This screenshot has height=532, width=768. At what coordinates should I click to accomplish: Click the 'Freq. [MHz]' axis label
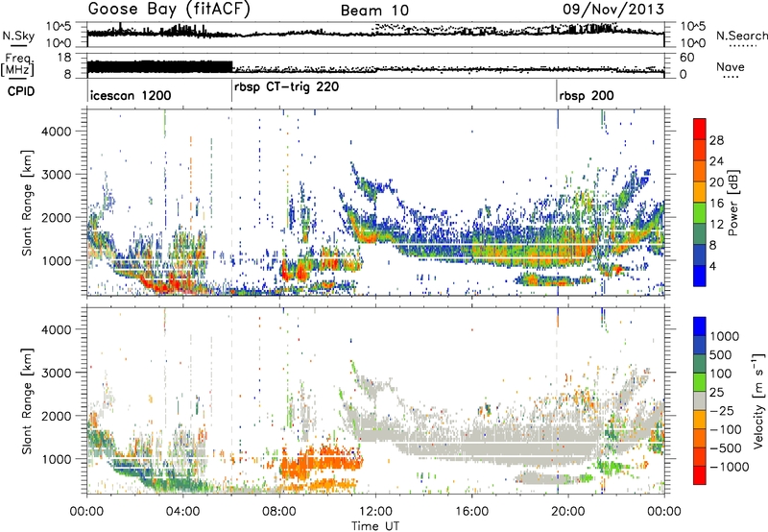coord(18,64)
